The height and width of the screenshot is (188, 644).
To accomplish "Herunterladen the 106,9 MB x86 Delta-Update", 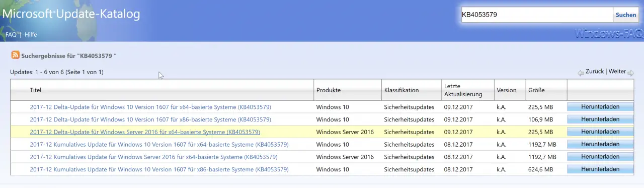I will [600, 119].
